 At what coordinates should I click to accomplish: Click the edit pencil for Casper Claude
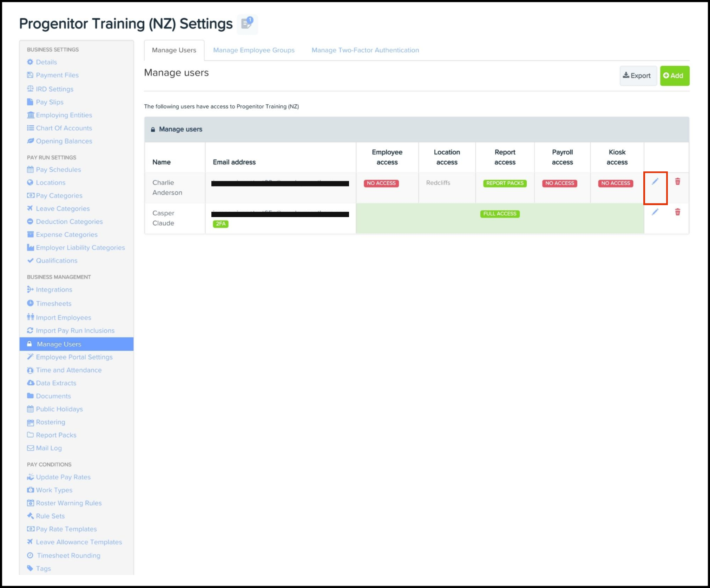(655, 212)
